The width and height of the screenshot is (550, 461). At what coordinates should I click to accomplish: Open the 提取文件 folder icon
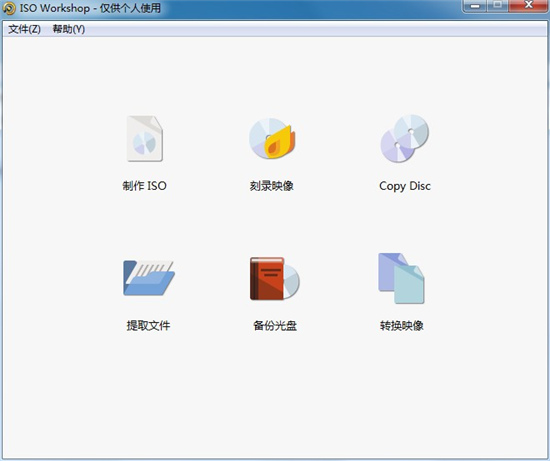149,278
